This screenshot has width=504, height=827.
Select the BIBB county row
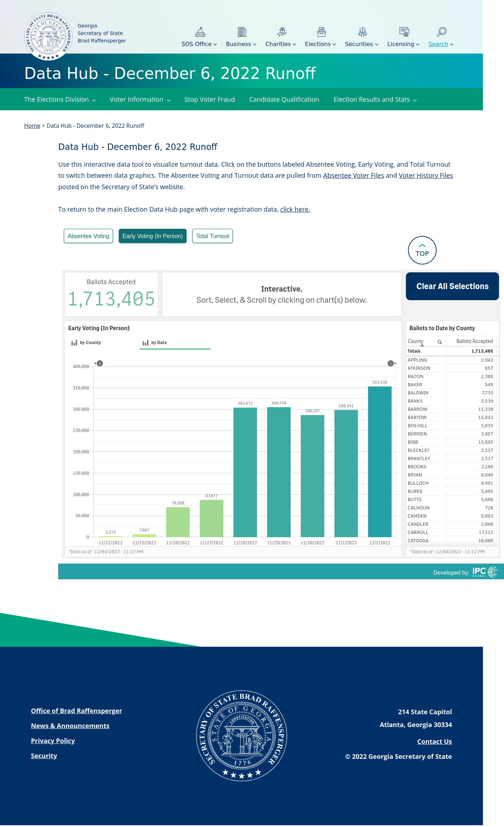[x=452, y=442]
